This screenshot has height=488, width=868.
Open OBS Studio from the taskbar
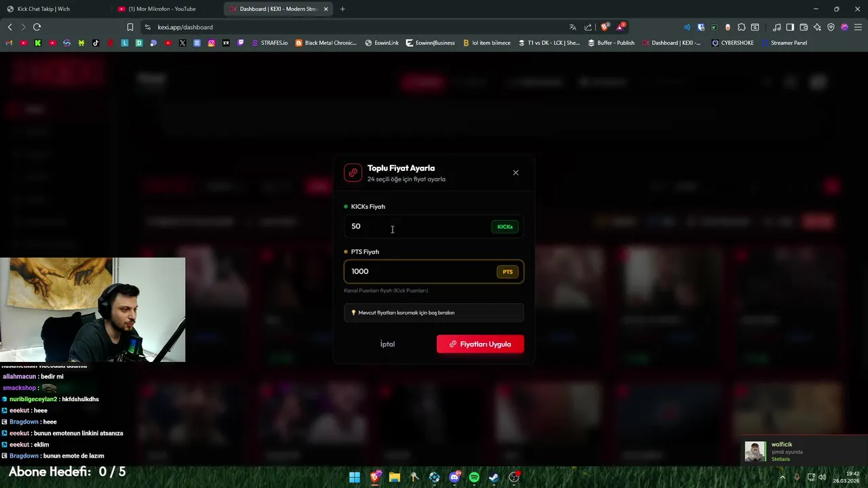pos(514,477)
